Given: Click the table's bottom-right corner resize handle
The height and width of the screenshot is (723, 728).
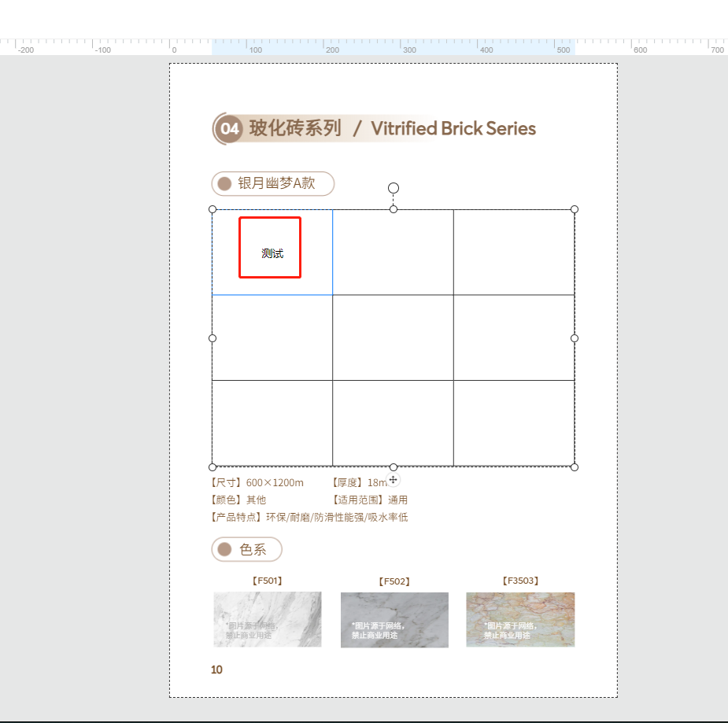Looking at the screenshot, I should click(x=575, y=467).
